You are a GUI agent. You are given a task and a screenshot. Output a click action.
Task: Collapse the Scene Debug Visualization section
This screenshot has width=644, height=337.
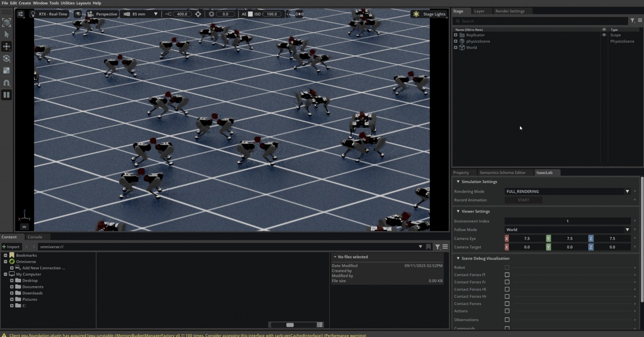(458, 258)
